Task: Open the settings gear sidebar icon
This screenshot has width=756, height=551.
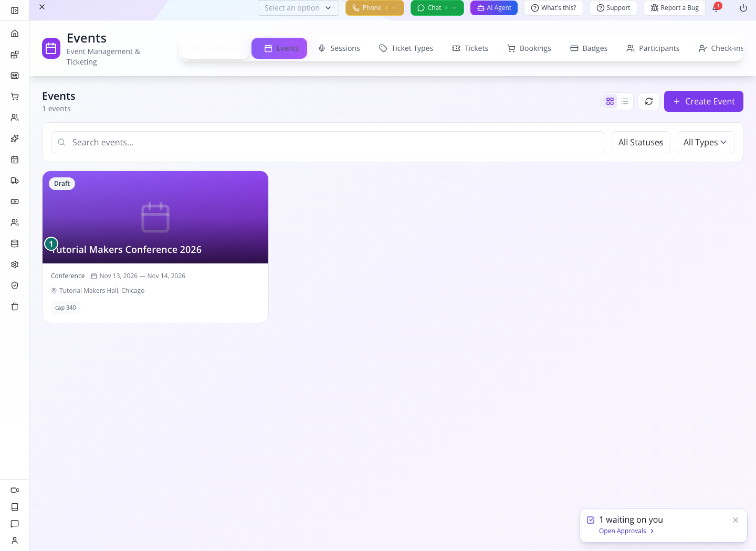Action: tap(15, 264)
